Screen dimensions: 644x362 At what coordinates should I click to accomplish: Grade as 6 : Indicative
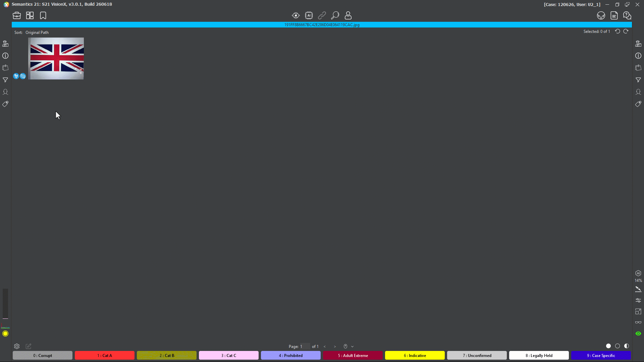[x=415, y=355]
